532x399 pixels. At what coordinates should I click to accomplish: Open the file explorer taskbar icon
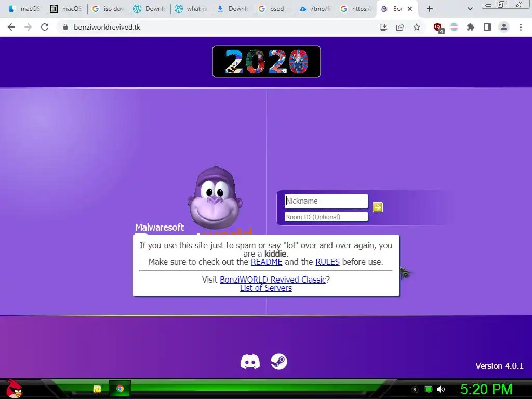[x=97, y=389]
